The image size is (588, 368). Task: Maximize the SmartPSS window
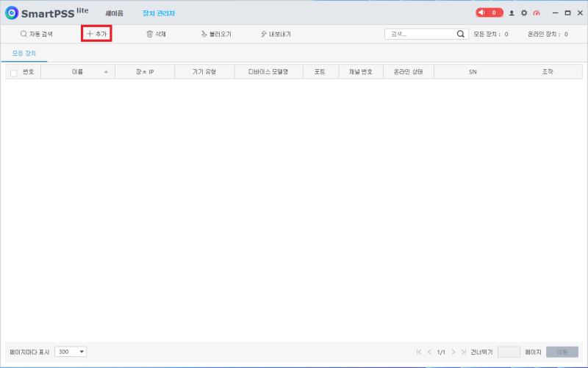tap(567, 13)
